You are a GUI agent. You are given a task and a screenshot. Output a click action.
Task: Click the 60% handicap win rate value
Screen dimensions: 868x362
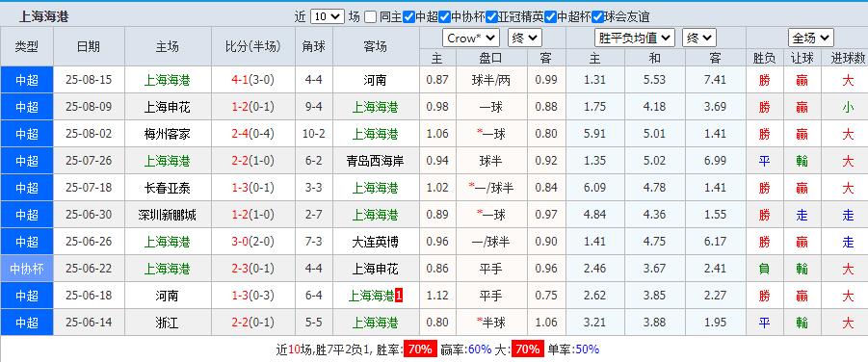pos(480,349)
